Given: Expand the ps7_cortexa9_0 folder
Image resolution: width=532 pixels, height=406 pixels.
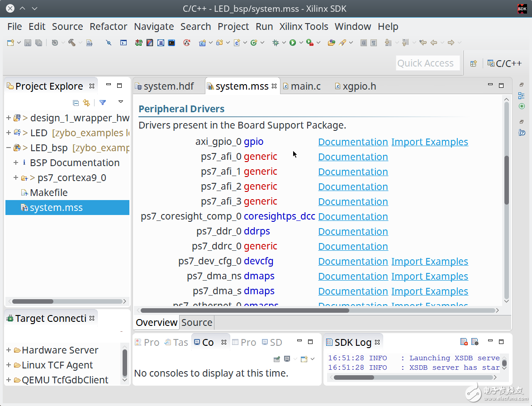Looking at the screenshot, I should (16, 178).
